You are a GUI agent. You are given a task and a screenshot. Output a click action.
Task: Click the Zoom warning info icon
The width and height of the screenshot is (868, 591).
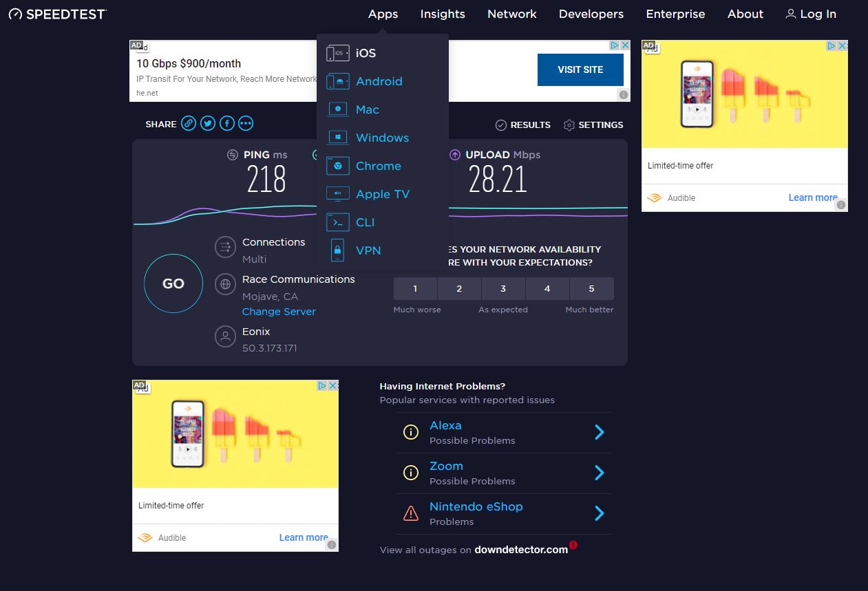tap(411, 473)
